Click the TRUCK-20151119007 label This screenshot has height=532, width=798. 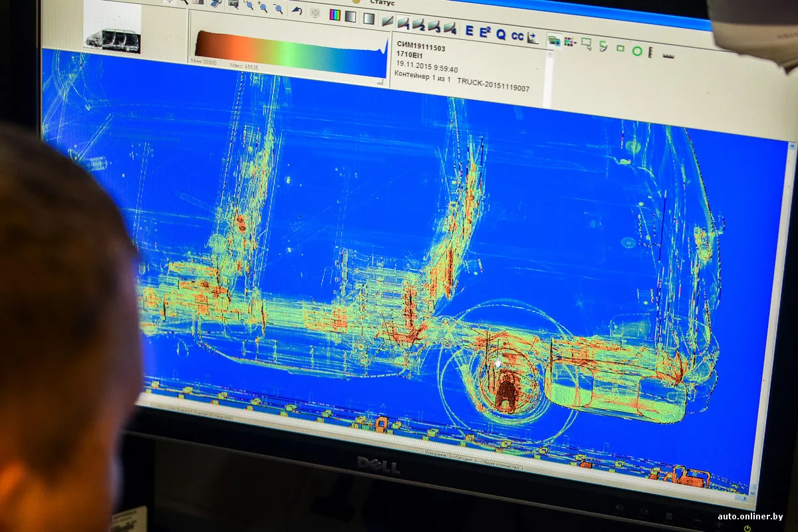[493, 86]
